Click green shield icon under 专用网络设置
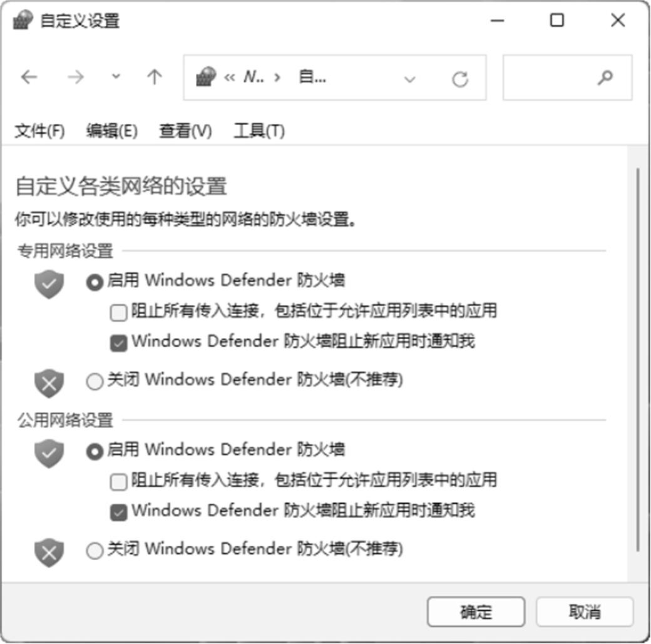Screen dimensions: 651x644 (49, 284)
